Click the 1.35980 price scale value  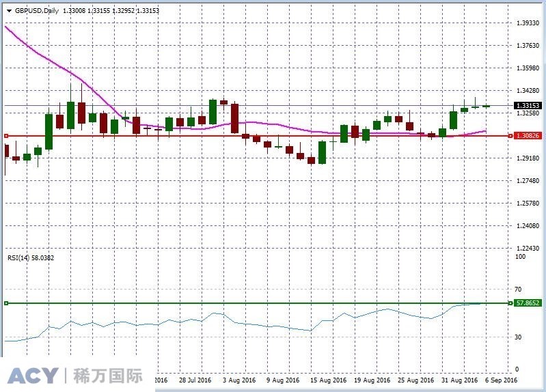pos(528,68)
